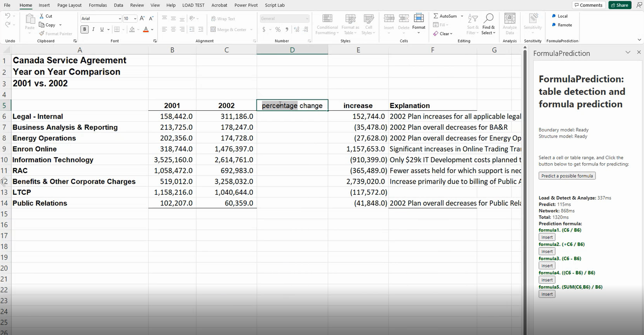The width and height of the screenshot is (644, 335).
Task: Select column header E
Action: pos(358,50)
